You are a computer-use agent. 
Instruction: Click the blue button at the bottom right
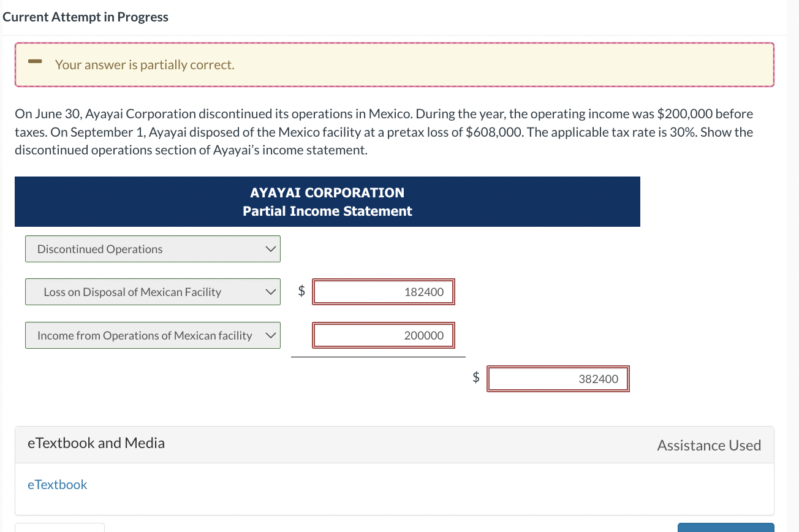tap(726, 528)
